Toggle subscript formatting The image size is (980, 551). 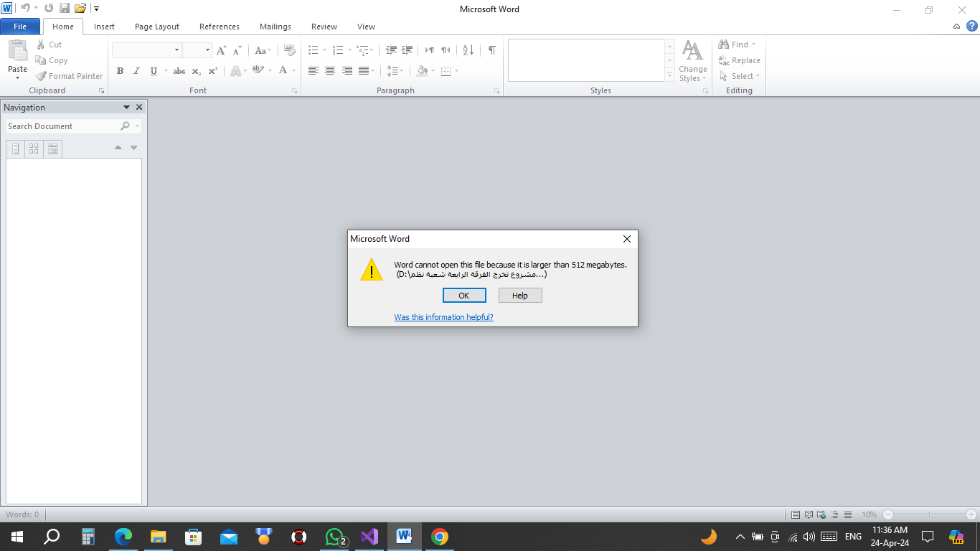click(x=197, y=71)
